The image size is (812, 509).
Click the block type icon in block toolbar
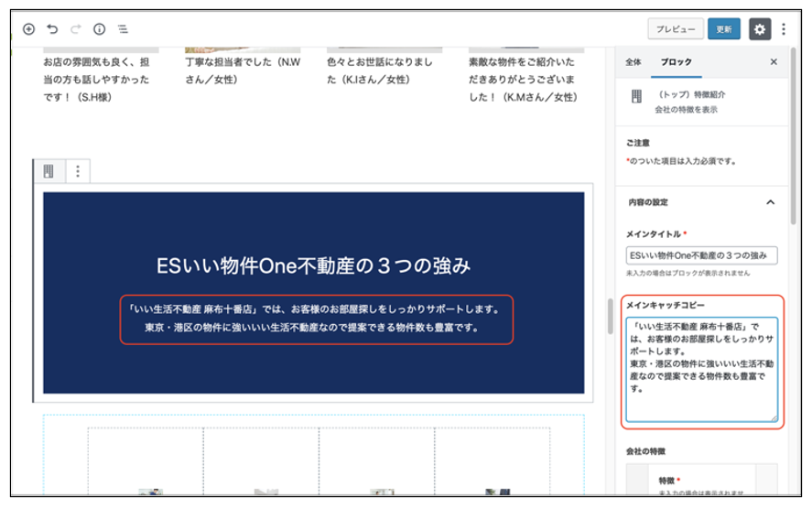click(x=49, y=170)
